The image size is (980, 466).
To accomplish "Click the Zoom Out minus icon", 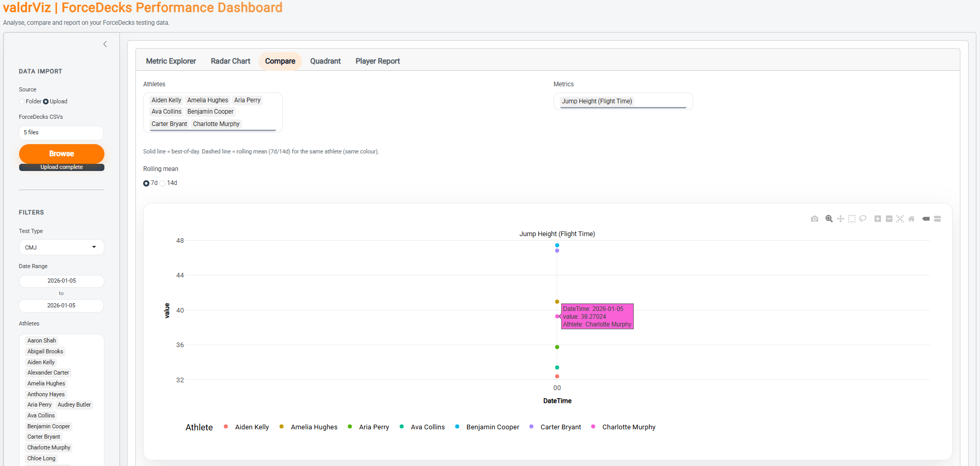I will click(889, 219).
